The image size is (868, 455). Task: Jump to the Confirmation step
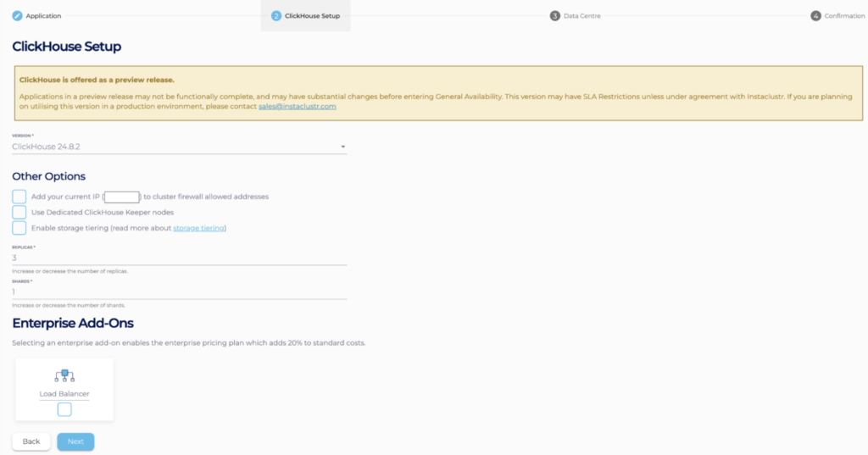(x=844, y=16)
